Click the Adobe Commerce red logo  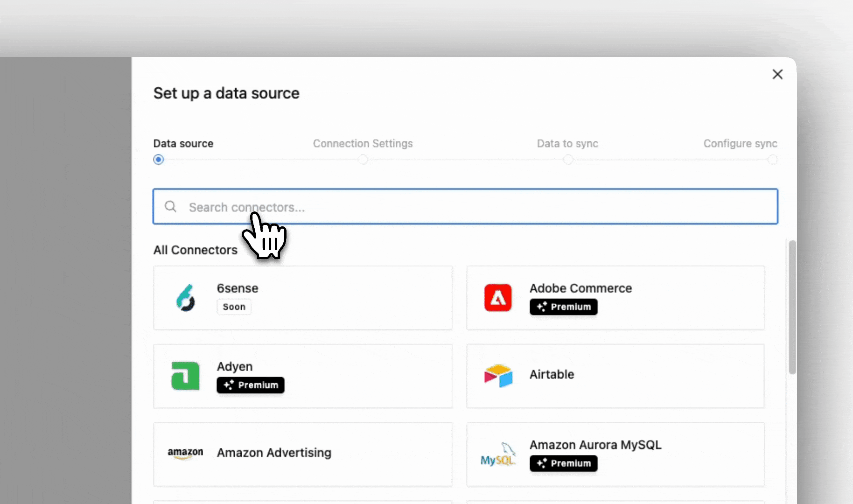pyautogui.click(x=498, y=298)
